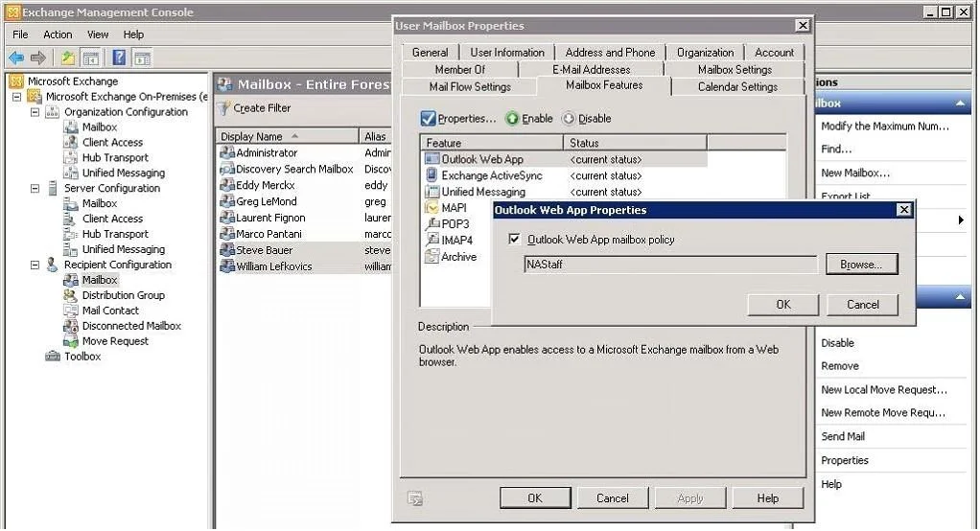Click New Local Move Request action
Viewport: 980px width, 531px height.
pos(884,389)
